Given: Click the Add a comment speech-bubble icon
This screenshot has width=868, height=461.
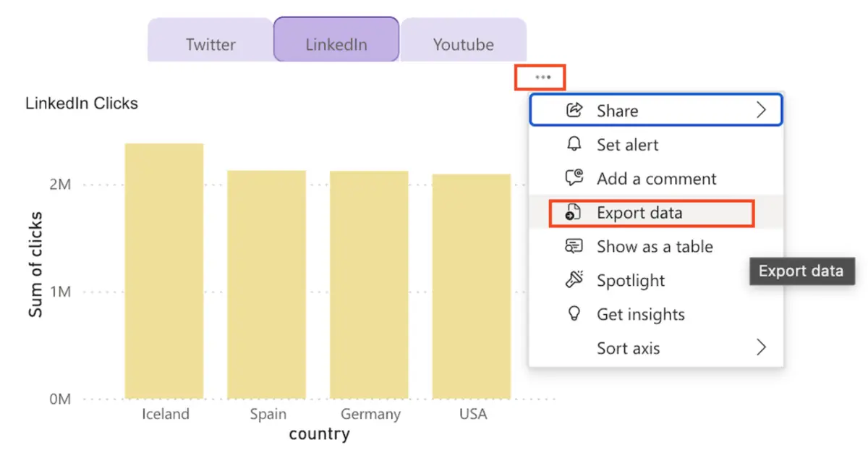Looking at the screenshot, I should coord(574,178).
